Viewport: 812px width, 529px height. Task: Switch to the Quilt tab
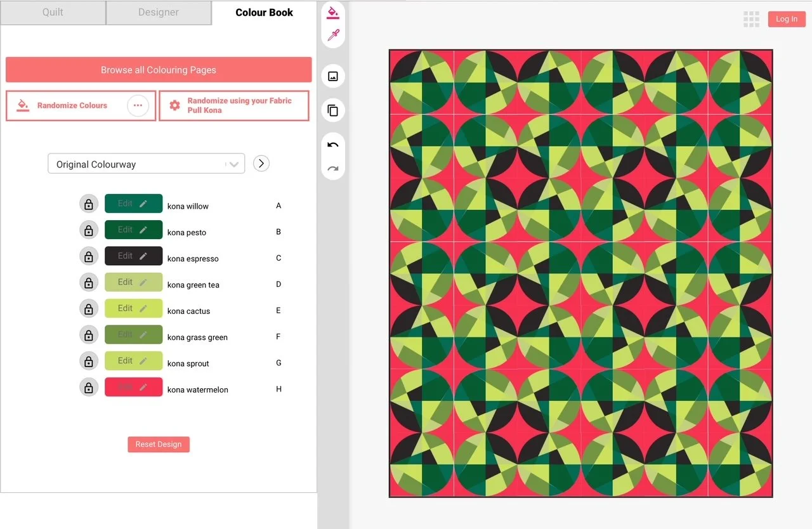coord(53,13)
